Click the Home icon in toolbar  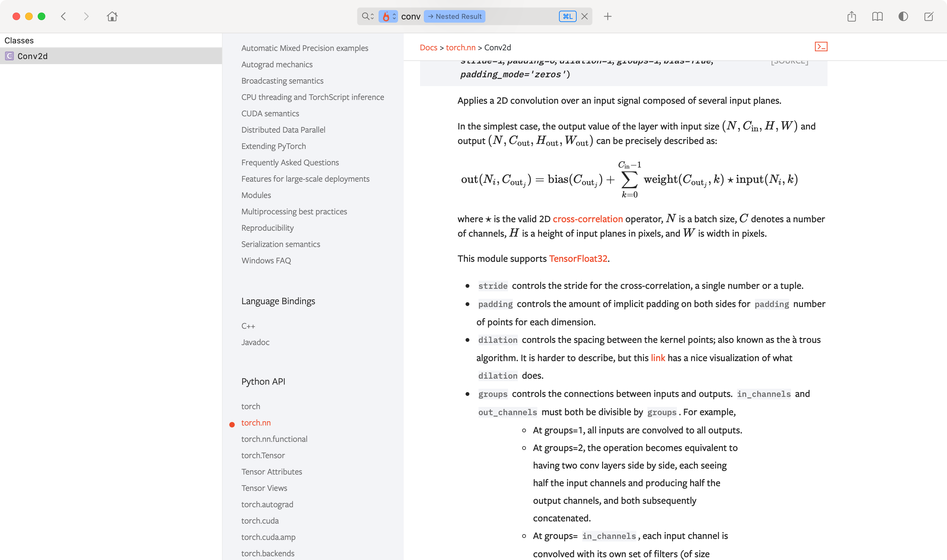click(112, 16)
